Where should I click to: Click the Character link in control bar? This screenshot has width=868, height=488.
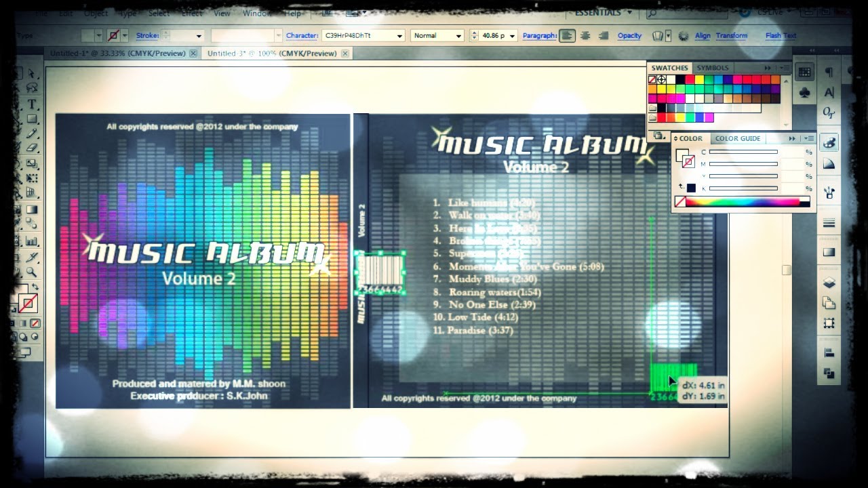pyautogui.click(x=302, y=36)
